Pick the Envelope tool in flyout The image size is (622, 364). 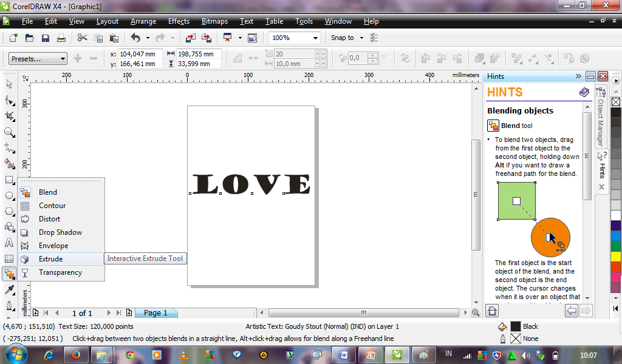point(53,246)
